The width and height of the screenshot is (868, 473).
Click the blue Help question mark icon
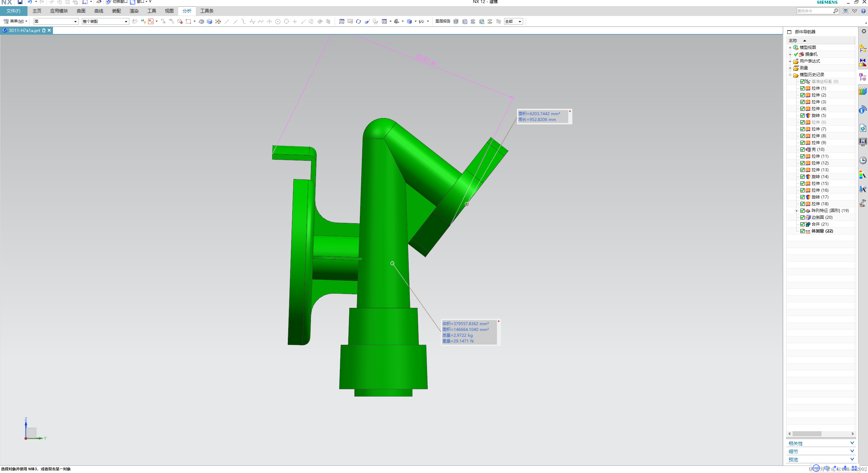pos(863,11)
